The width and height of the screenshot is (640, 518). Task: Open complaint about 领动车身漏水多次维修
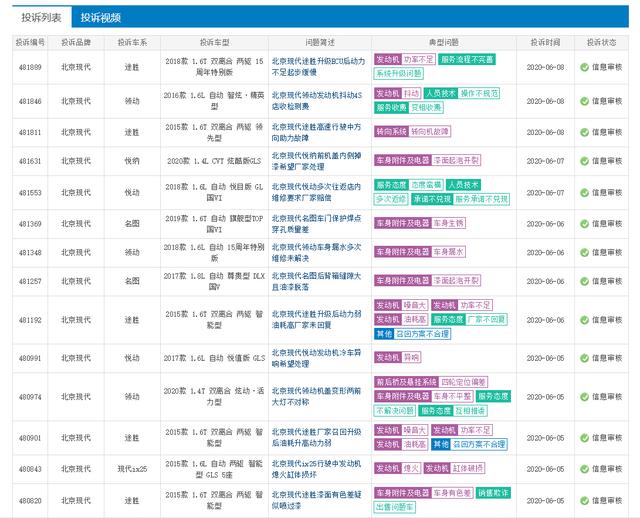click(x=316, y=253)
